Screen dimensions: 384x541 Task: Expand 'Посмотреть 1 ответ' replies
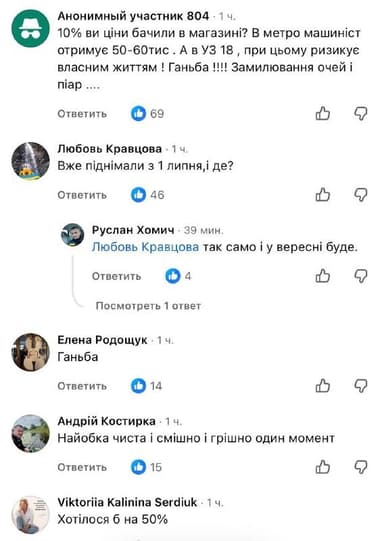tap(148, 306)
